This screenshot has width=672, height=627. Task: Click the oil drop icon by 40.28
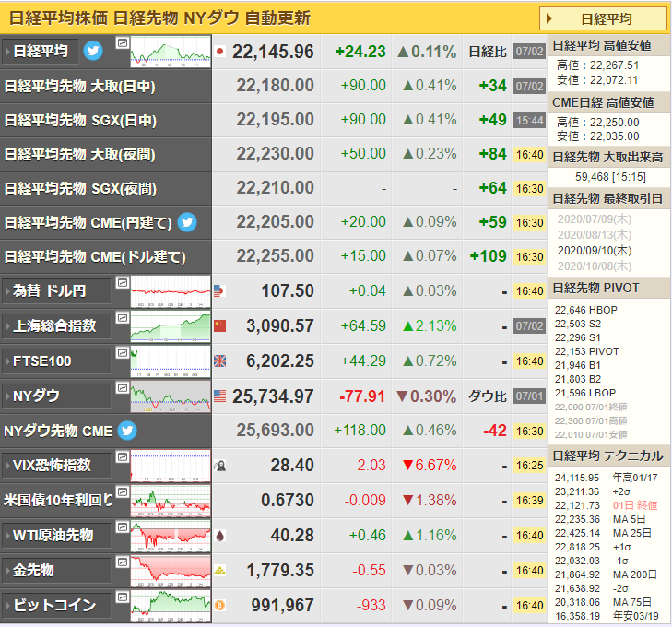pyautogui.click(x=220, y=536)
